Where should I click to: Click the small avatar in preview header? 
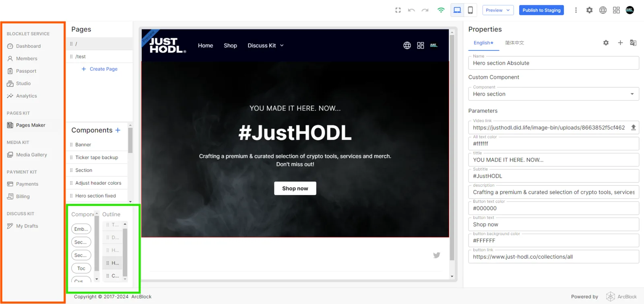(434, 45)
